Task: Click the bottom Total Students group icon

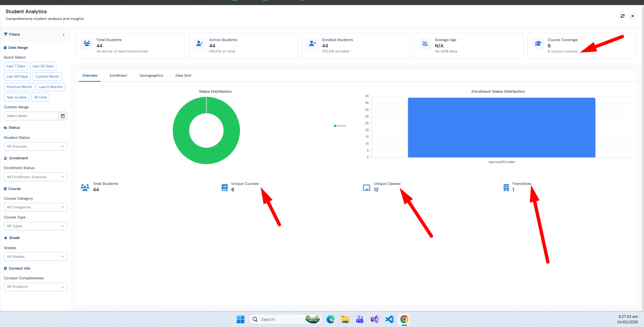Action: [85, 188]
